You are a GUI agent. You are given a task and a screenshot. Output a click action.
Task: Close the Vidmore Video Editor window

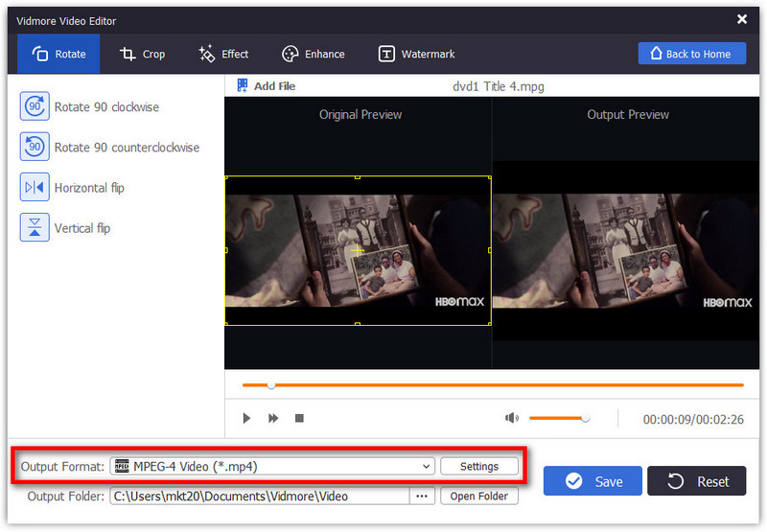742,19
